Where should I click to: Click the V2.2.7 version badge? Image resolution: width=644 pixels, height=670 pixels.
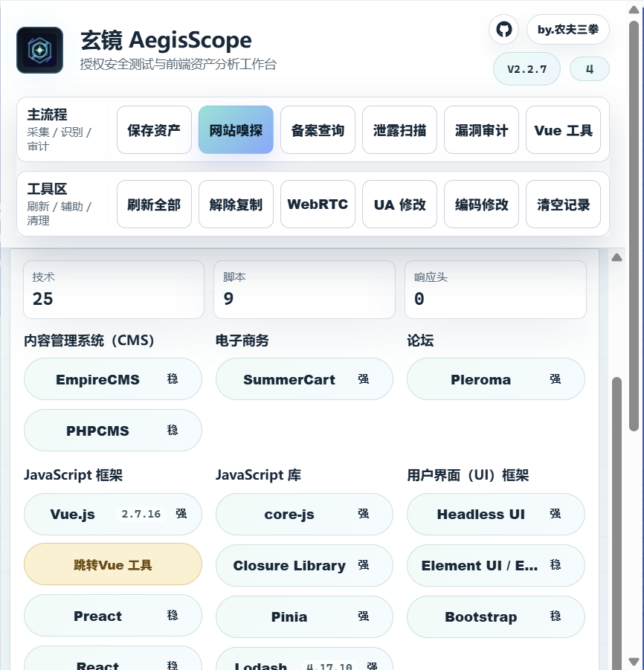pos(527,69)
